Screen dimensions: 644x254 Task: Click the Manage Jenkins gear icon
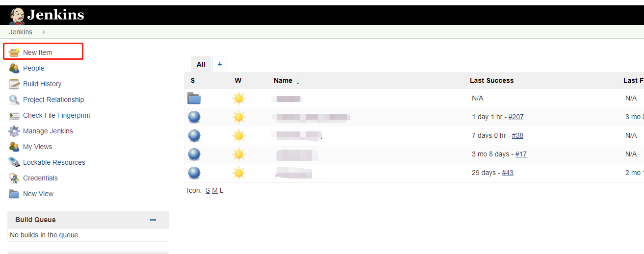(14, 131)
